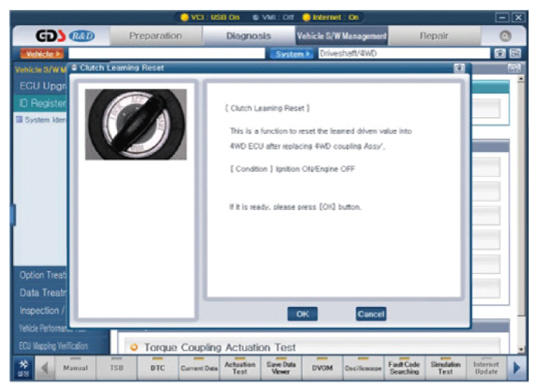Open Internet Update from toolbar
This screenshot has width=538, height=392.
486,368
